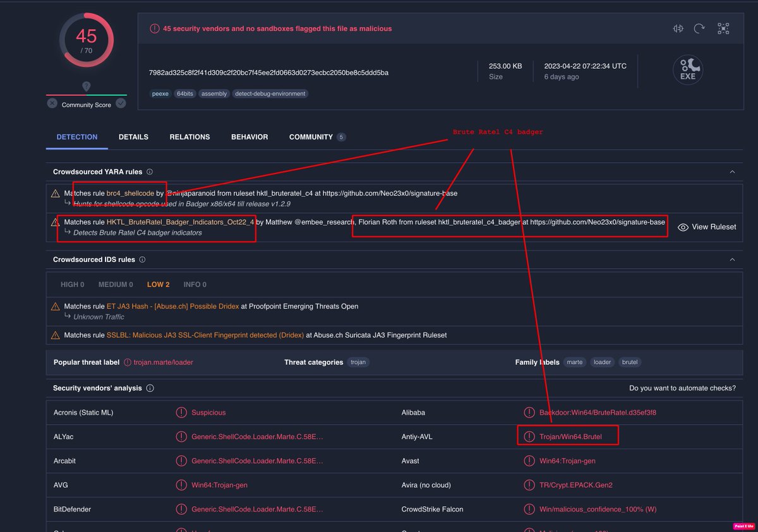Collapse the Crowdsourced IDS rules section
The height and width of the screenshot is (532, 758).
[x=732, y=259]
